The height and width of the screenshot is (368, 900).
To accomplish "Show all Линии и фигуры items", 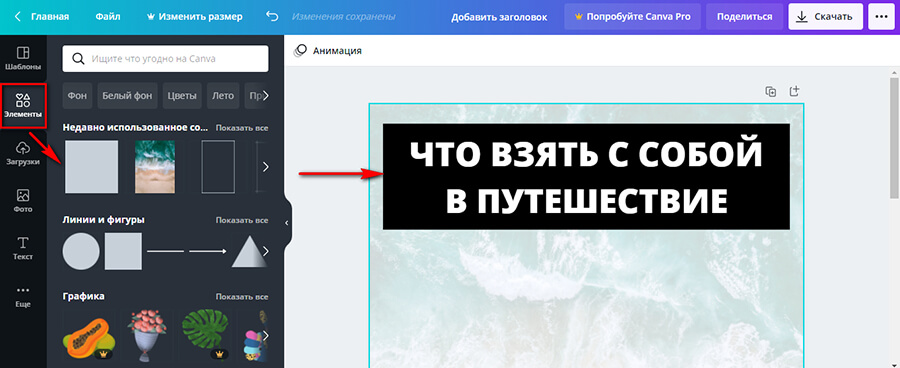I will pos(242,220).
